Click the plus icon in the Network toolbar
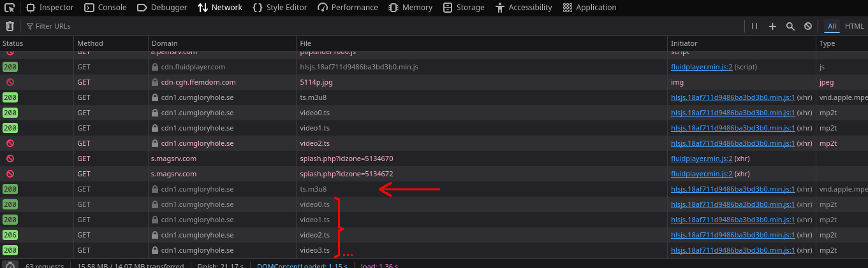This screenshot has width=868, height=268. (x=772, y=26)
